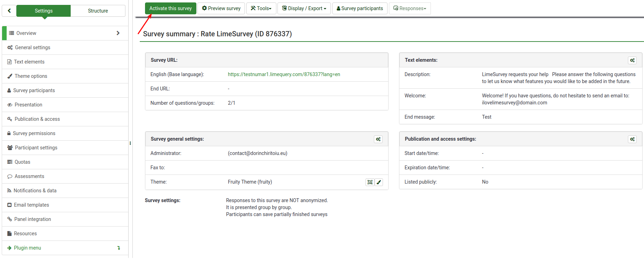Go to Quotas in sidebar menu
Screen dimensions: 644x259
coord(22,162)
